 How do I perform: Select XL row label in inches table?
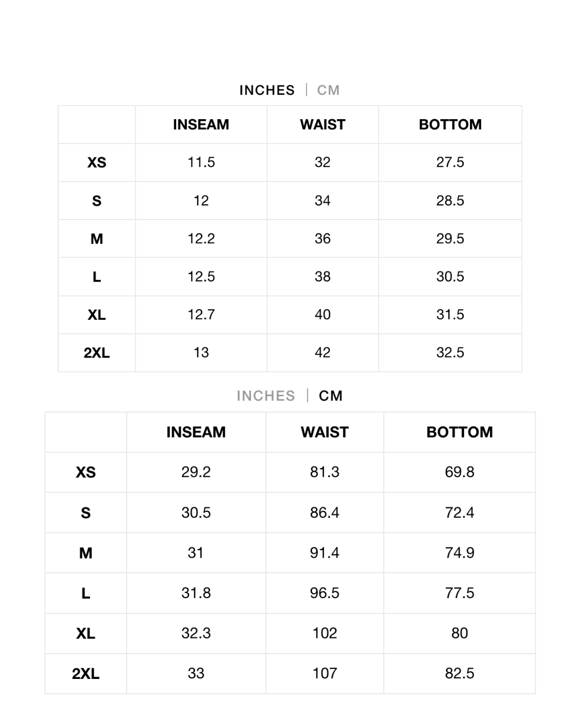pyautogui.click(x=97, y=315)
